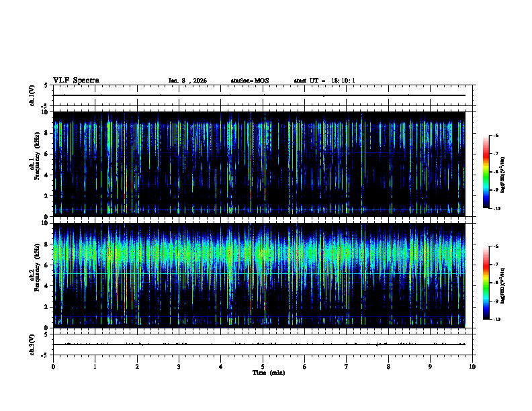Screen dimensions: 532x411
Task: Click the ch.2 spectrogram panel
Action: pos(259,275)
